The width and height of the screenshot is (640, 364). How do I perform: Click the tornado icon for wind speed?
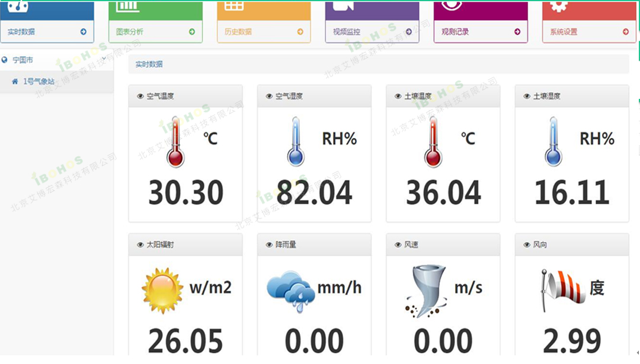pos(425,291)
